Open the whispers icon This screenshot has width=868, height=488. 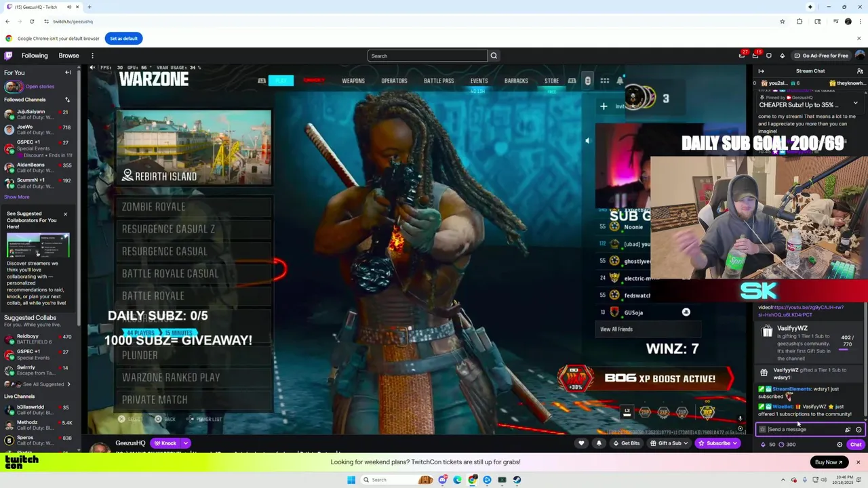click(x=769, y=56)
